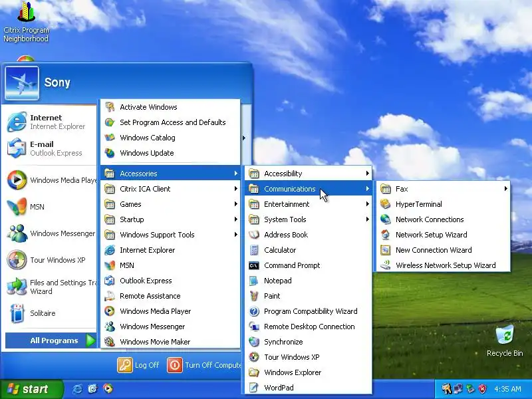Open MSN in the All Programs list

pyautogui.click(x=170, y=265)
